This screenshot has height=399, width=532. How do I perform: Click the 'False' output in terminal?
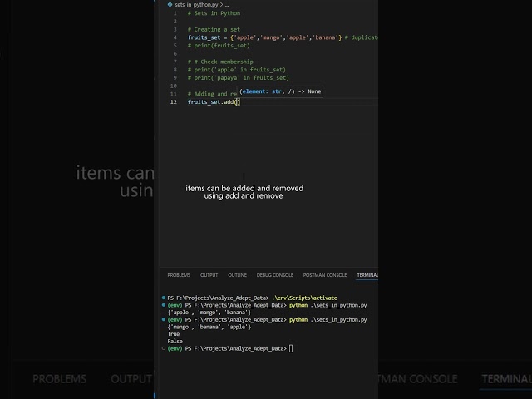(x=175, y=342)
